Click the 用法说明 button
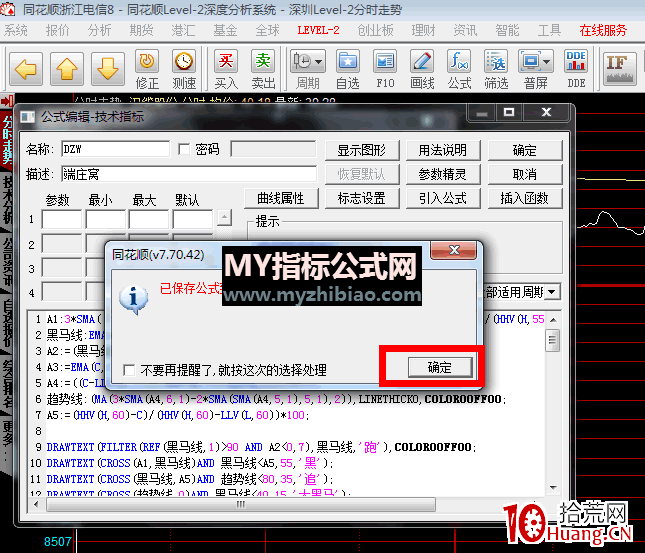 [x=443, y=150]
